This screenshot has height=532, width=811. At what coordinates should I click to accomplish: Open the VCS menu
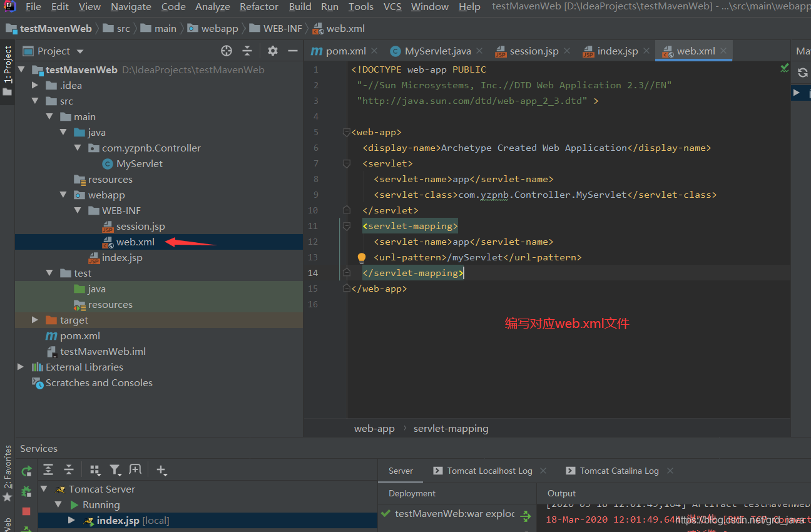pyautogui.click(x=392, y=7)
